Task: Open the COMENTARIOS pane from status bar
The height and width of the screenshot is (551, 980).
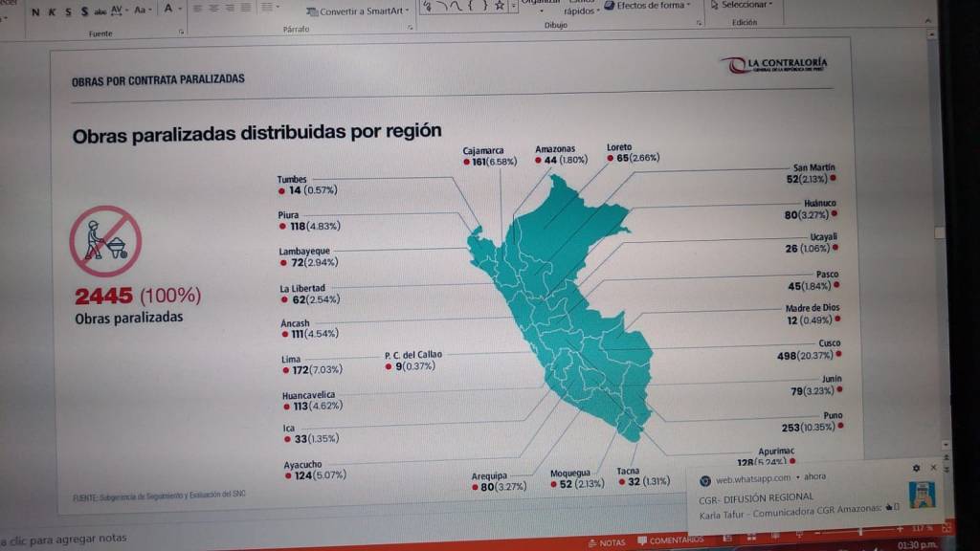Action: (670, 540)
